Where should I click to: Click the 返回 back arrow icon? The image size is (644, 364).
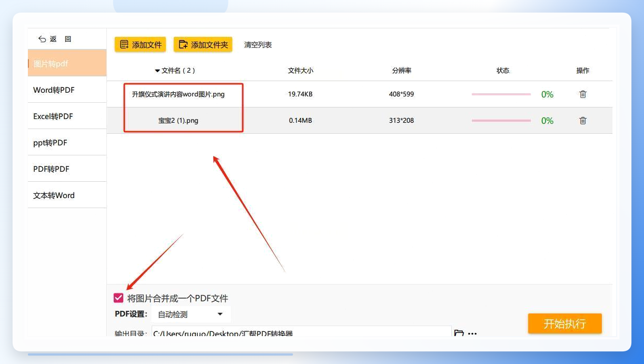pos(42,39)
